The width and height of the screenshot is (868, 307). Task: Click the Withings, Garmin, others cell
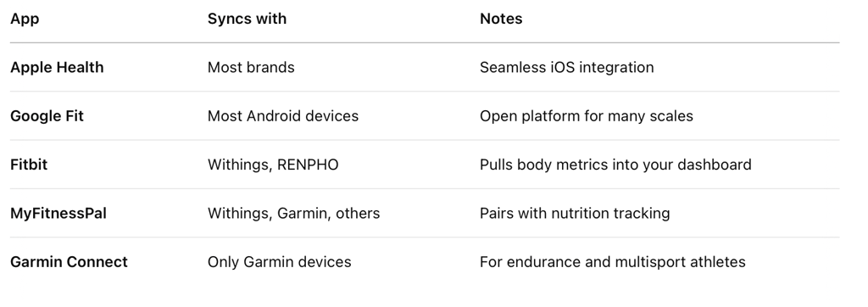293,214
